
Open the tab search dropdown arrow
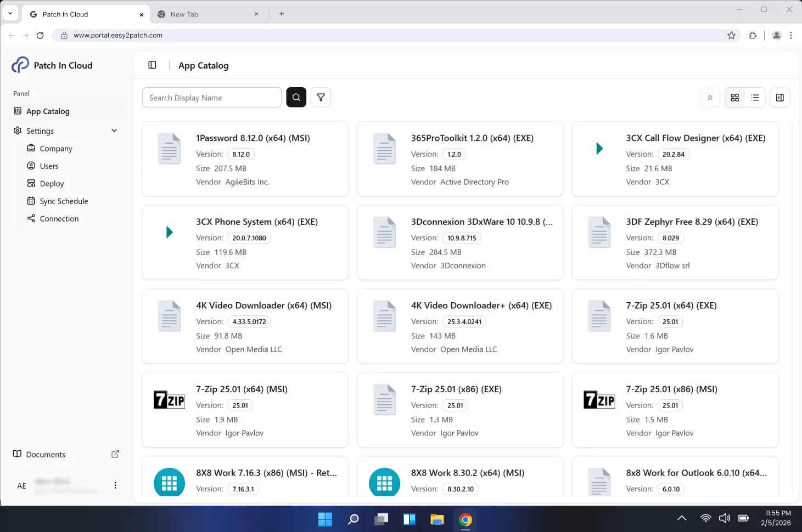[x=10, y=14]
